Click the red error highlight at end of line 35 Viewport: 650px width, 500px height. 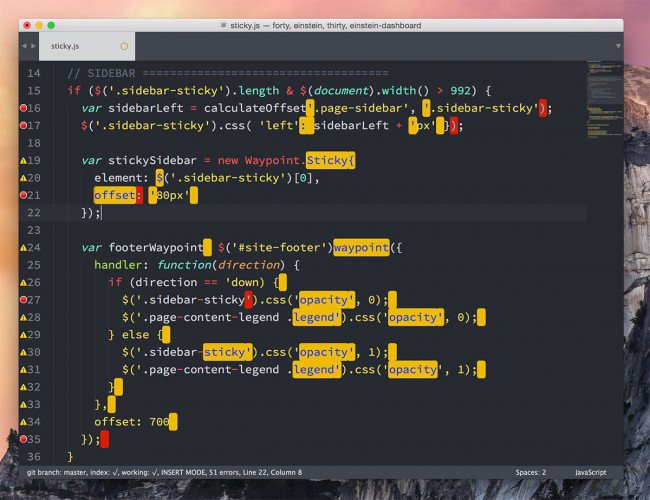(104, 439)
